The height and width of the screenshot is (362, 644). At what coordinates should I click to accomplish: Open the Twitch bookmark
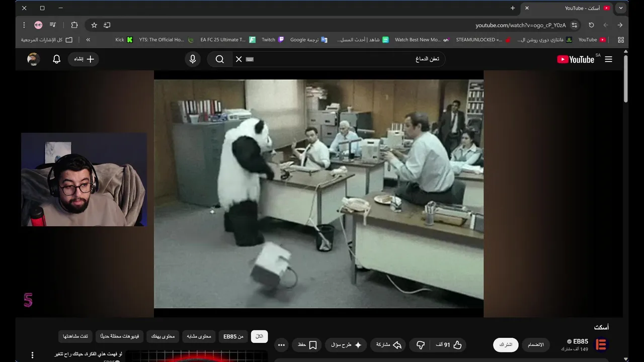coord(273,40)
